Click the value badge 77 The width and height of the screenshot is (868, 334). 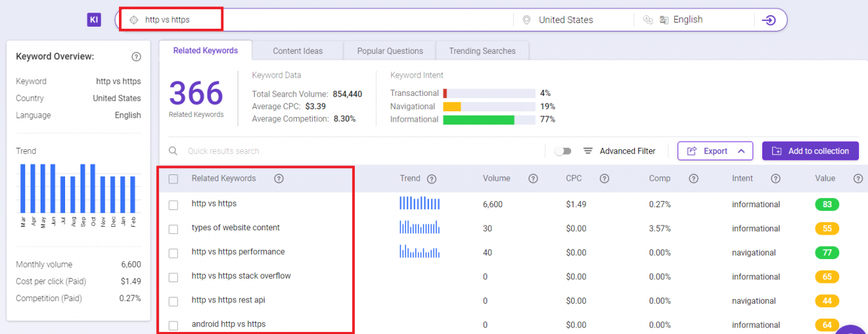pyautogui.click(x=827, y=253)
